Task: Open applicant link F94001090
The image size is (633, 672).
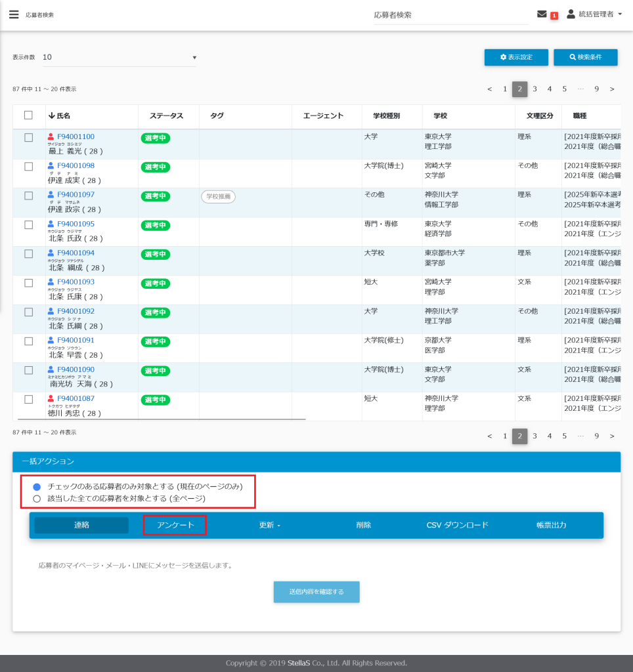Action: click(76, 369)
